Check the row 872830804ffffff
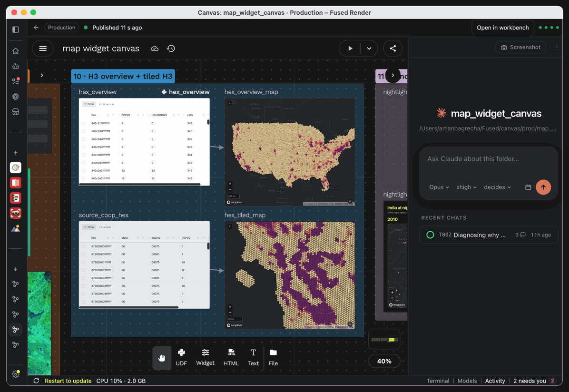Viewport: 569px width, 392px height. click(x=84, y=294)
